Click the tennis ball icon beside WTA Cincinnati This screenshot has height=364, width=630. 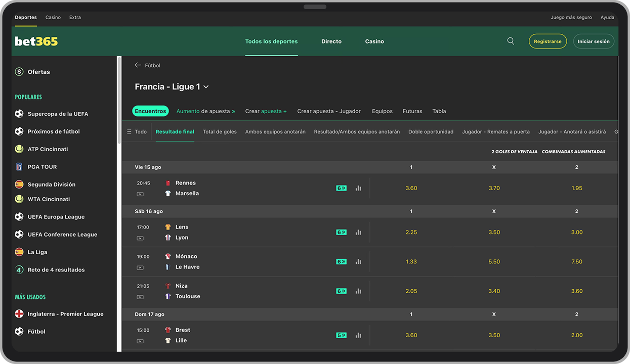coord(19,199)
